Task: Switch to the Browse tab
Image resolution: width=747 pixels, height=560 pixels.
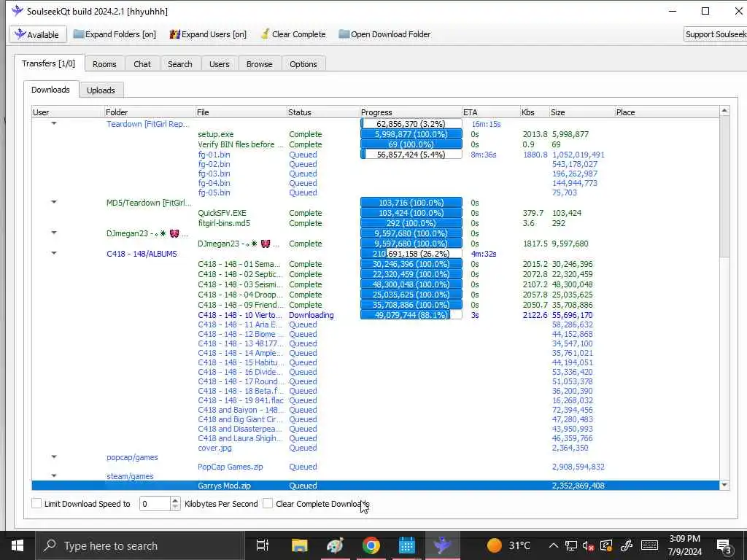Action: [x=259, y=64]
